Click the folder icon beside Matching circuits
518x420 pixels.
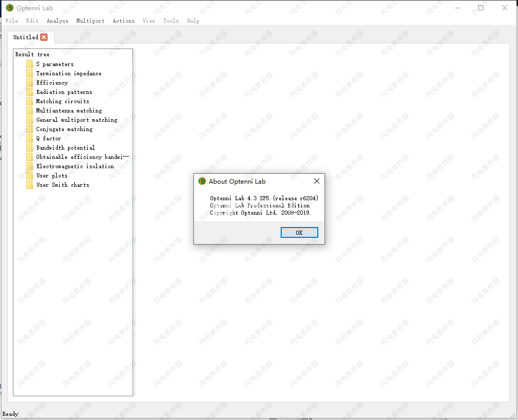(x=29, y=101)
